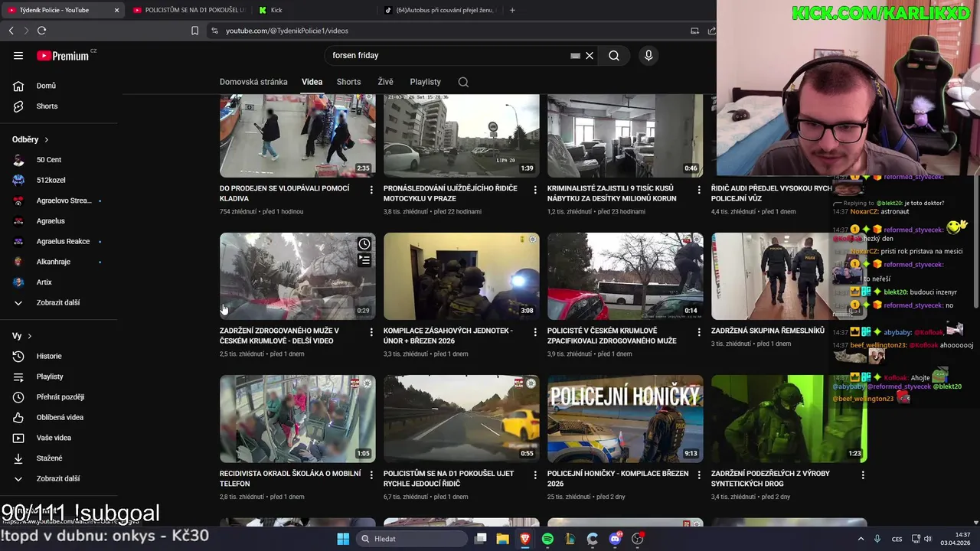Open Discord from the taskbar
Viewport: 980px width, 551px height.
[x=615, y=539]
